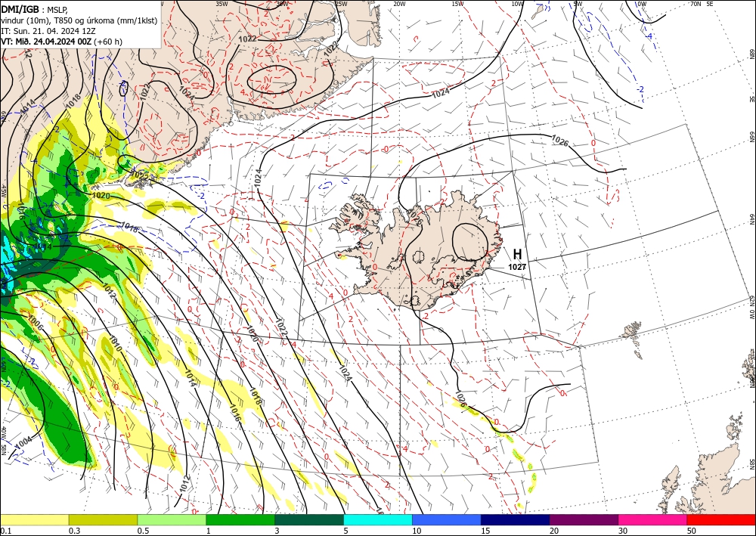The width and height of the screenshot is (756, 536).
Task: Click the yellow 0.1–0.3 mm legend swatch
Action: pyautogui.click(x=34, y=519)
